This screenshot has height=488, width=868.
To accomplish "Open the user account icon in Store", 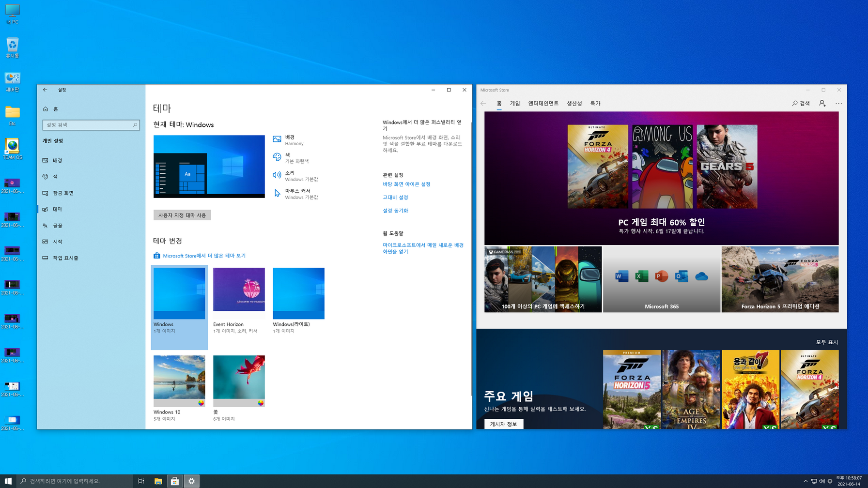I will tap(822, 103).
